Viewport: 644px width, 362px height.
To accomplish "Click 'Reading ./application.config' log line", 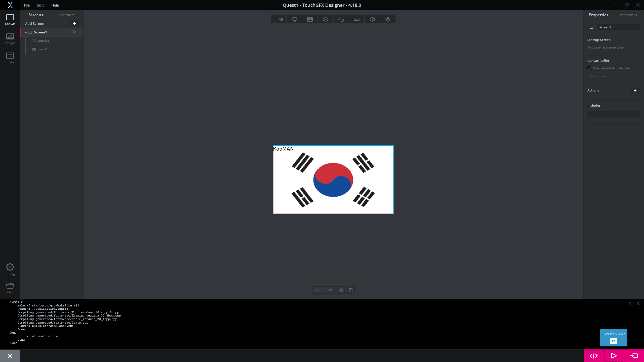I will pyautogui.click(x=43, y=309).
